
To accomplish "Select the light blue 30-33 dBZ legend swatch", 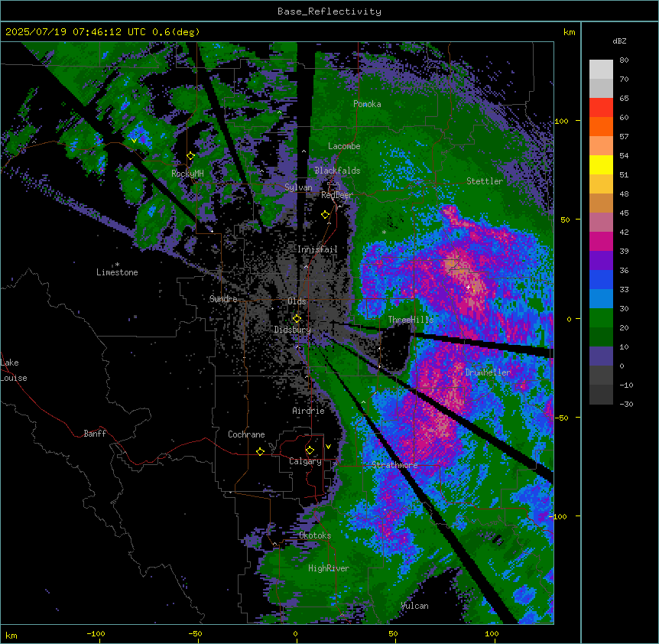I will pos(601,299).
